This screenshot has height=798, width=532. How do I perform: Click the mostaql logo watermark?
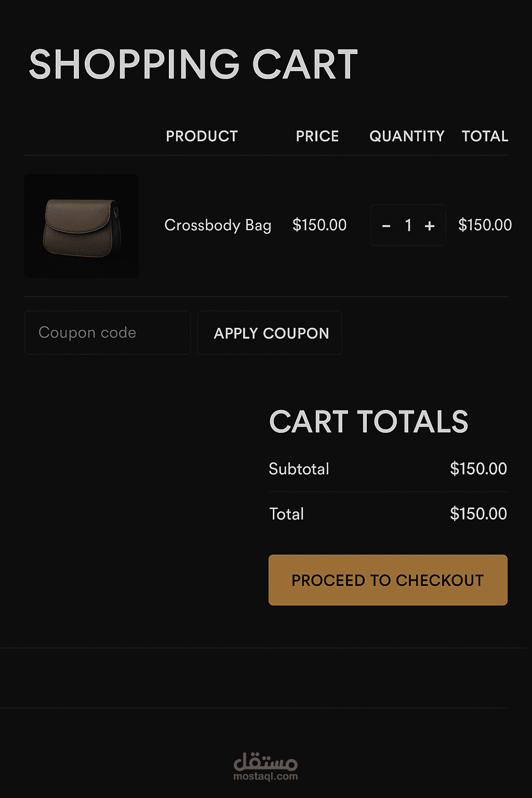(265, 761)
